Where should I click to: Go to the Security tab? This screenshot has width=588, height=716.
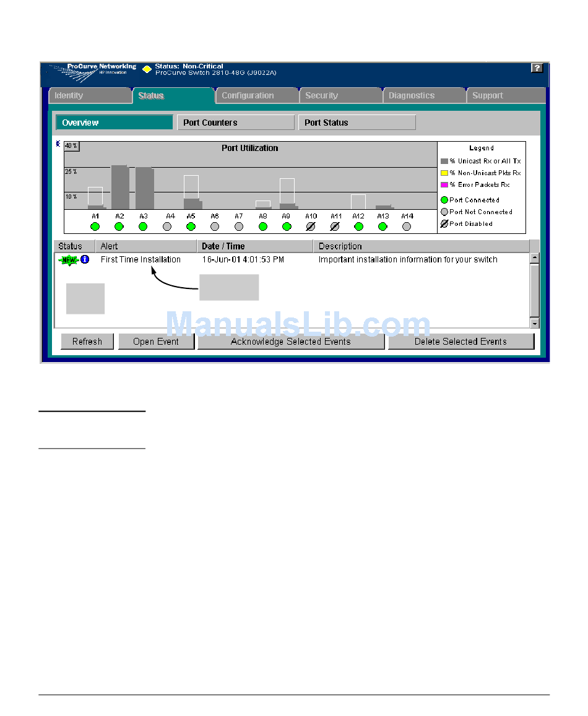coord(341,95)
